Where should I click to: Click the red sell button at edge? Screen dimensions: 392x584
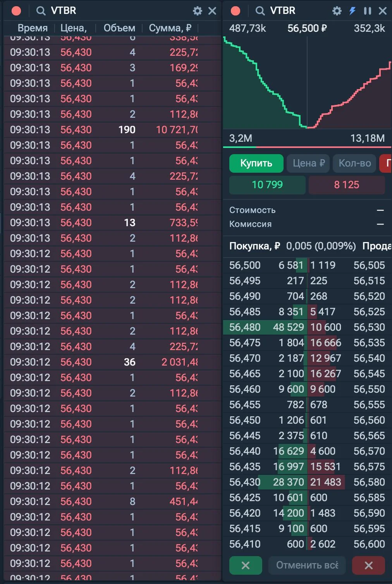(386, 163)
